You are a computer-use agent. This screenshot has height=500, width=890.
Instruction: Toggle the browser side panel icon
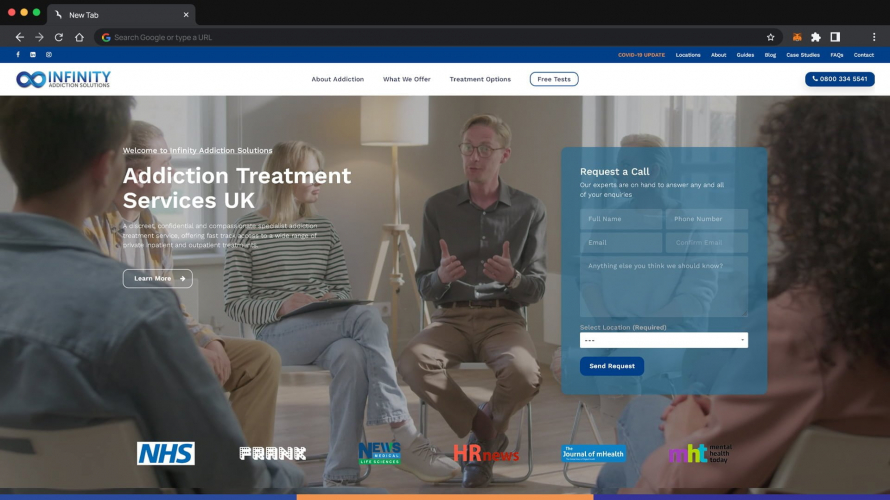point(835,37)
